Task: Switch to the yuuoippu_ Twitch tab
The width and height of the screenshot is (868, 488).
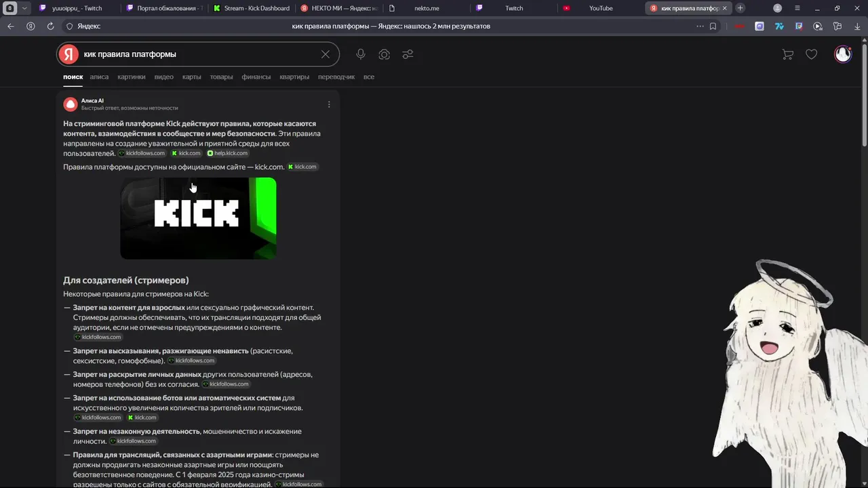Action: pyautogui.click(x=76, y=8)
